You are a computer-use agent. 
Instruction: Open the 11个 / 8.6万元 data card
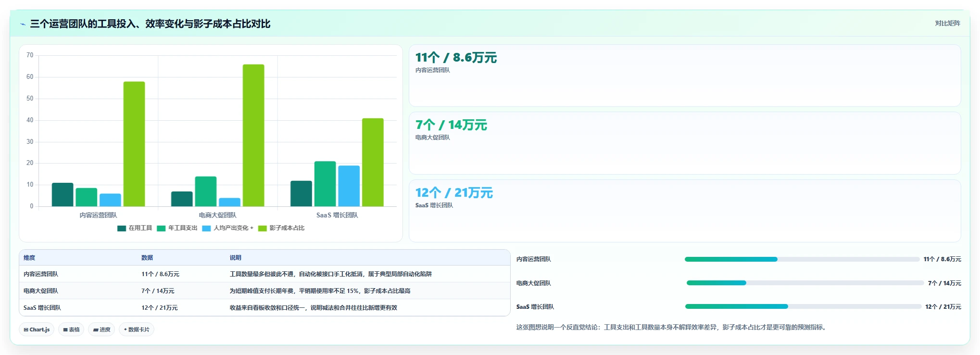click(685, 76)
